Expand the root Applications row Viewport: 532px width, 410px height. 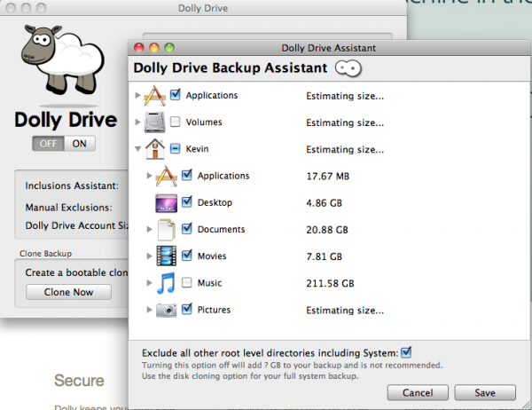pos(137,95)
